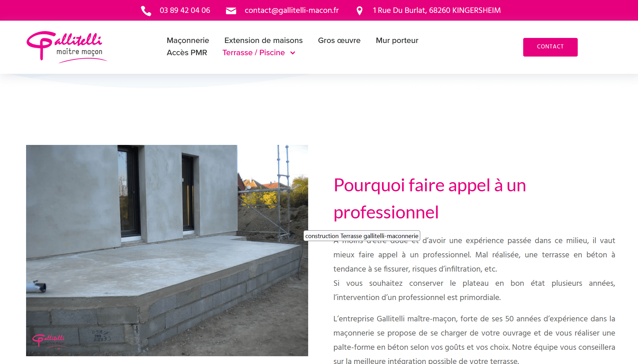Screen dimensions: 638x364
Task: Select Gros œuvre in navigation
Action: tap(339, 41)
